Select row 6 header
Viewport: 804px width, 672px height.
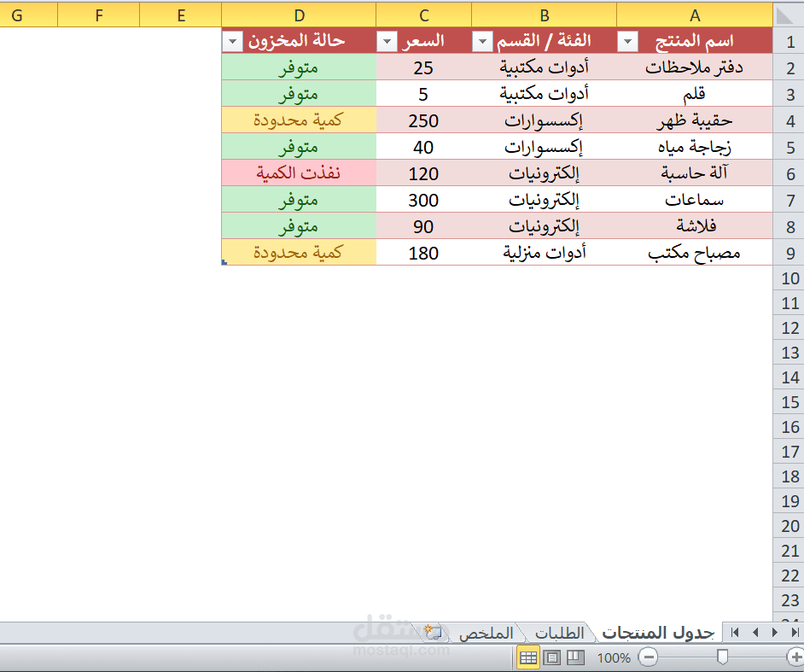point(789,172)
